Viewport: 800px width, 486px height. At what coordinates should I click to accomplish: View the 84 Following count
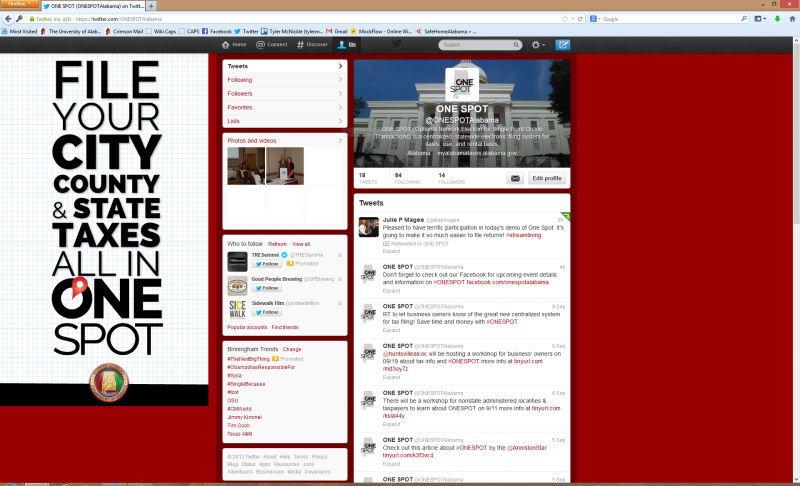tap(407, 178)
